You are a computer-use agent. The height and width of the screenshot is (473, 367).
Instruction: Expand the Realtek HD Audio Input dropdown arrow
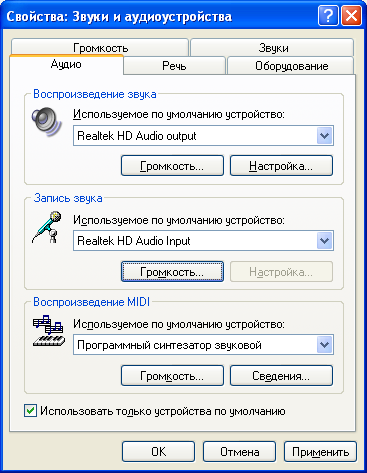pos(324,241)
